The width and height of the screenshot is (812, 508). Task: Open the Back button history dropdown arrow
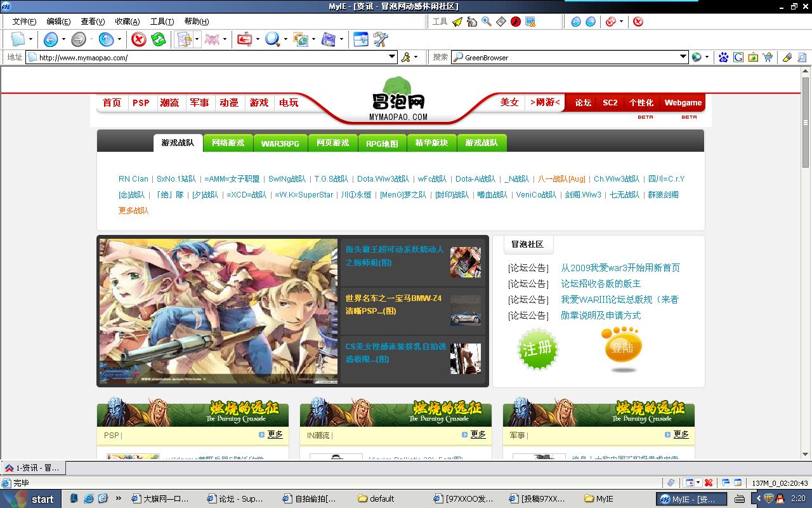click(x=63, y=39)
